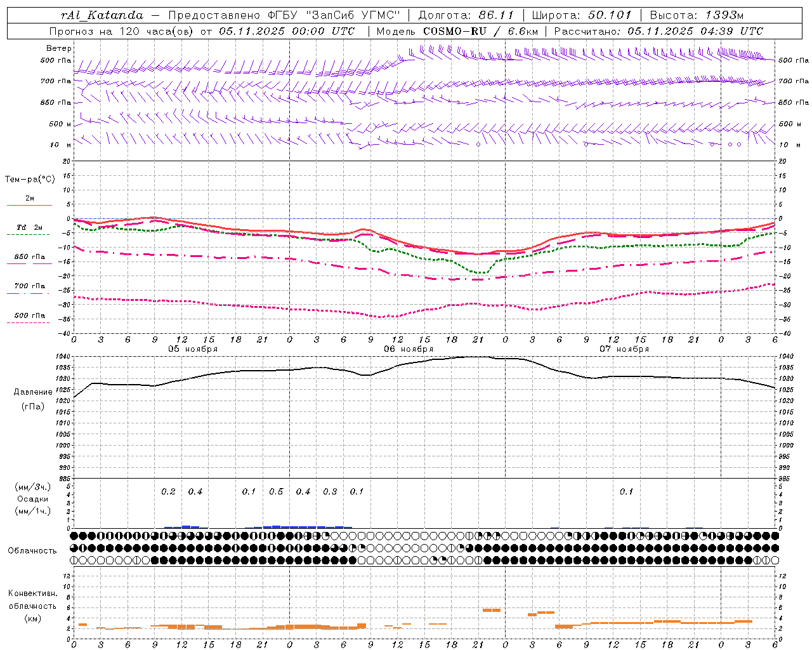
Task: Click the Ветер panel label
Action: pos(59,48)
